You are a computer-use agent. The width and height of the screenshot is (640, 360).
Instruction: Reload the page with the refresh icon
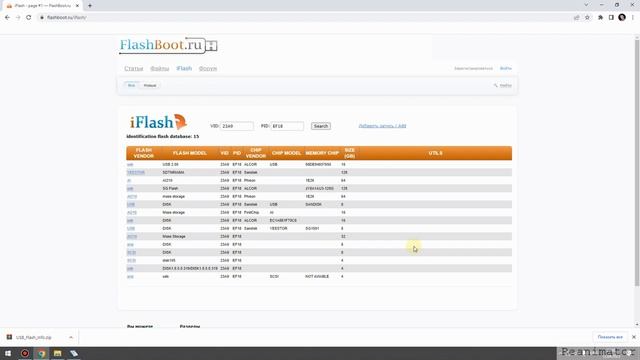click(29, 18)
